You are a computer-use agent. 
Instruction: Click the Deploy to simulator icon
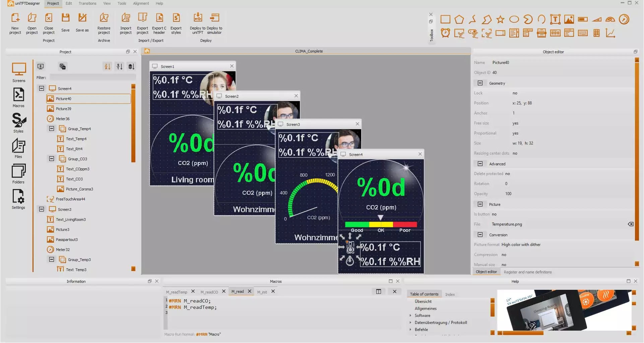point(214,18)
